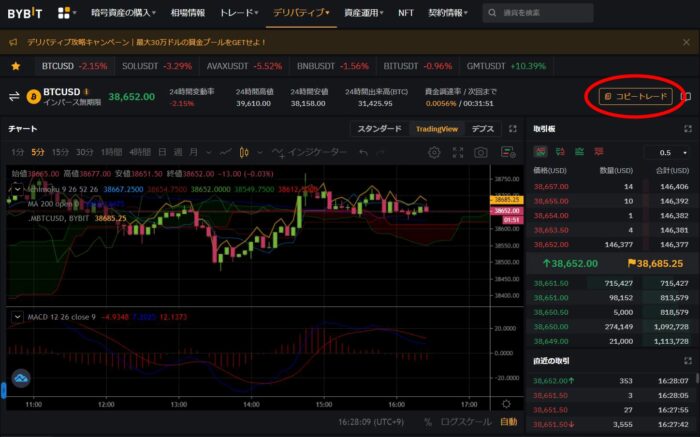700x437 pixels.
Task: Show both bids and asks order book view
Action: (x=540, y=152)
